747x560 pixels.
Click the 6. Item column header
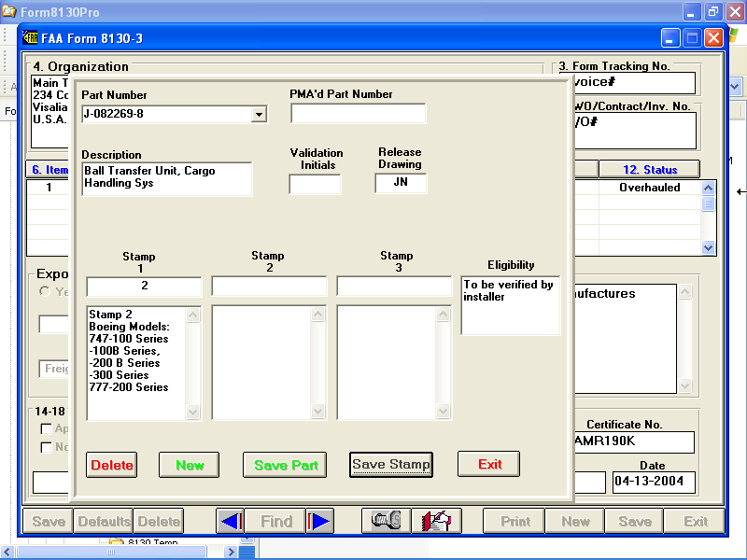[49, 170]
